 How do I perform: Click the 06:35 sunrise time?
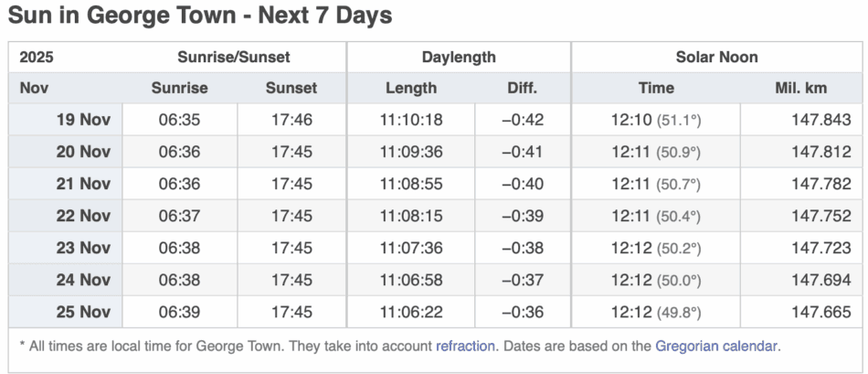pos(179,120)
